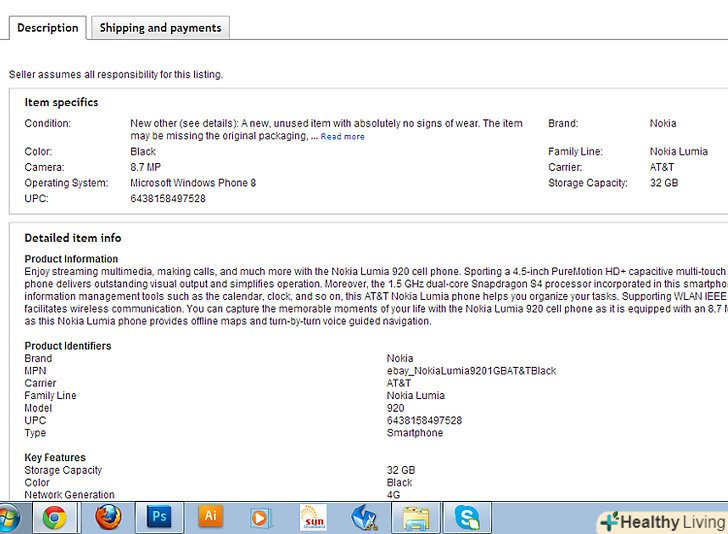This screenshot has height=534, width=728.
Task: Click Brand value Nokia under Product Identifiers
Action: (400, 358)
